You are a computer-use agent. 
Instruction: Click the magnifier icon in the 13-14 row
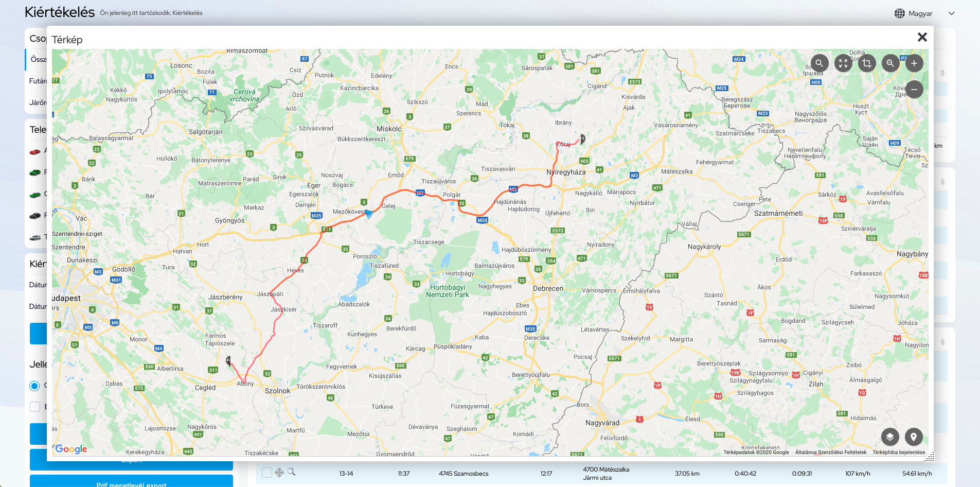[291, 472]
